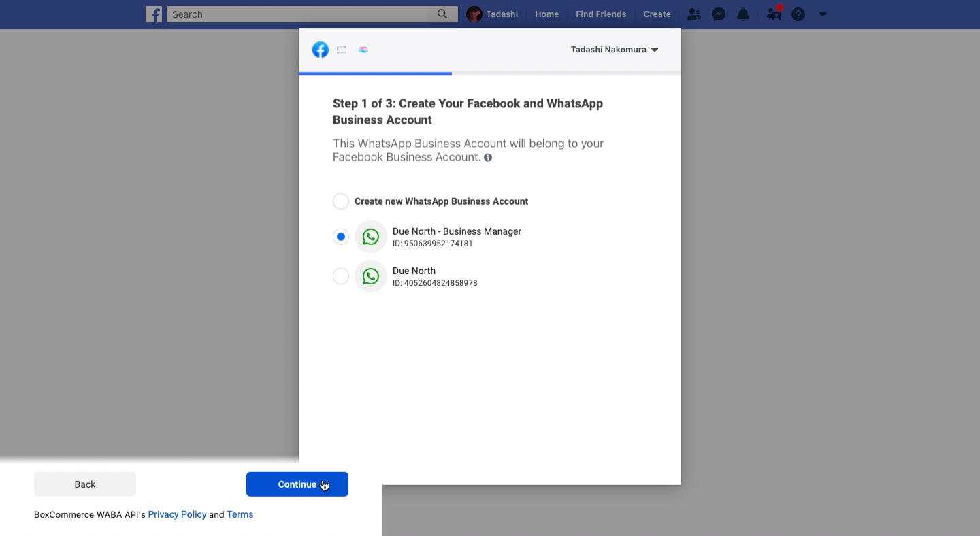
Task: Click WhatsApp icon for Due North ID 4052604824858978
Action: (371, 276)
